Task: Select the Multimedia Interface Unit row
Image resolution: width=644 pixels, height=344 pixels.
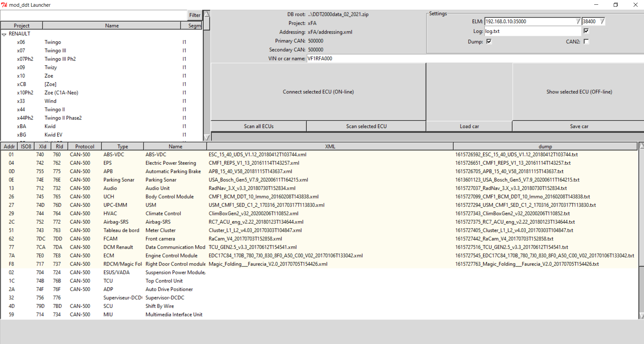Action: (319, 315)
